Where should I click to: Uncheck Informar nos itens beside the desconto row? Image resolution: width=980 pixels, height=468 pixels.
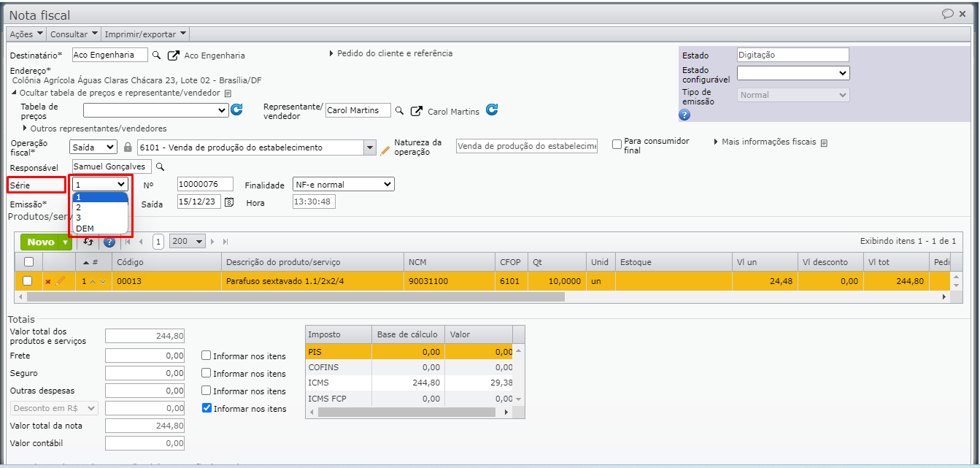pyautogui.click(x=207, y=409)
